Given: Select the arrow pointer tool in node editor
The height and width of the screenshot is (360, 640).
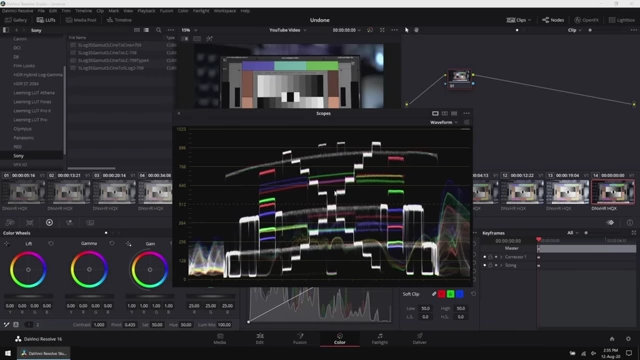Looking at the screenshot, I should [x=407, y=30].
